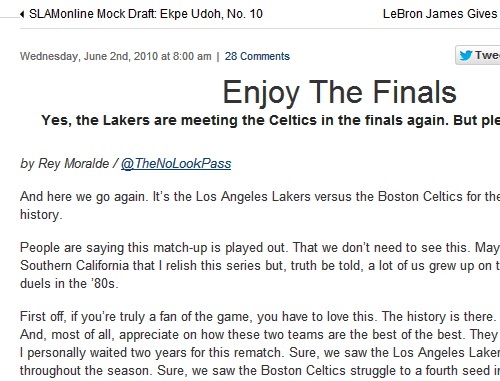
Task: Click the Enjoy The Finals headline
Action: pos(339,92)
